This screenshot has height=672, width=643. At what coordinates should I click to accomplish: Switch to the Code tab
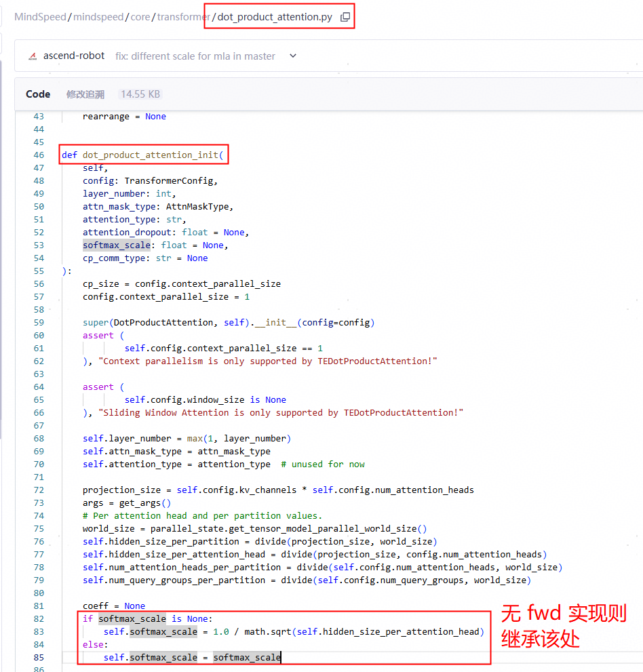coord(38,94)
